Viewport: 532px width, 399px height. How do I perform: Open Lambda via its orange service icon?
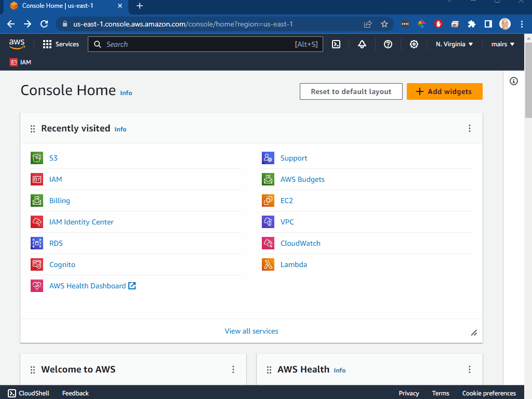(268, 264)
